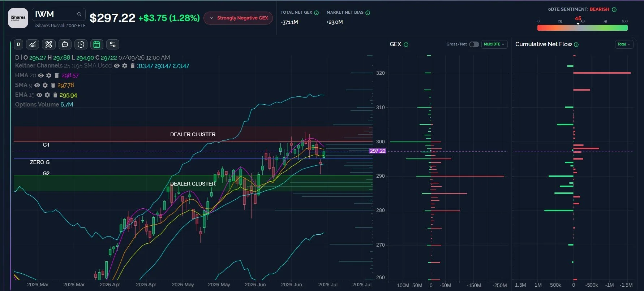Viewport: 644px width, 291px height.
Task: Click the $297.22 header price
Action: pyautogui.click(x=112, y=18)
